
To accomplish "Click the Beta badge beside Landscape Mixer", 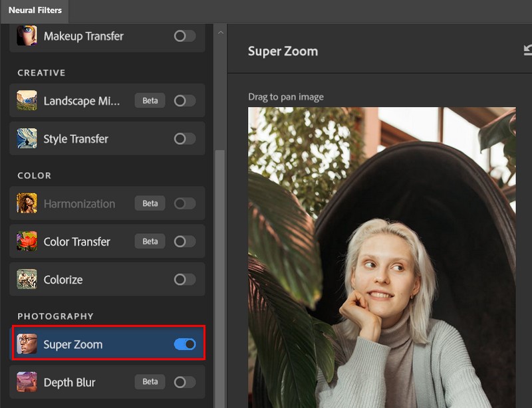I will coord(150,100).
